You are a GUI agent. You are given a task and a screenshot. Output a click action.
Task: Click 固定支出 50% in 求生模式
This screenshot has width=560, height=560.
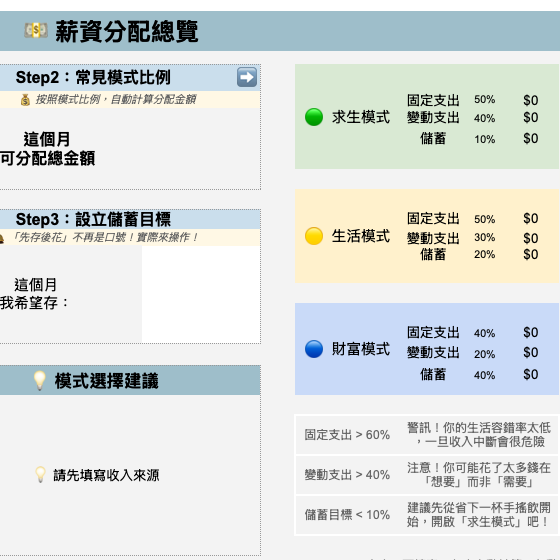(x=451, y=100)
